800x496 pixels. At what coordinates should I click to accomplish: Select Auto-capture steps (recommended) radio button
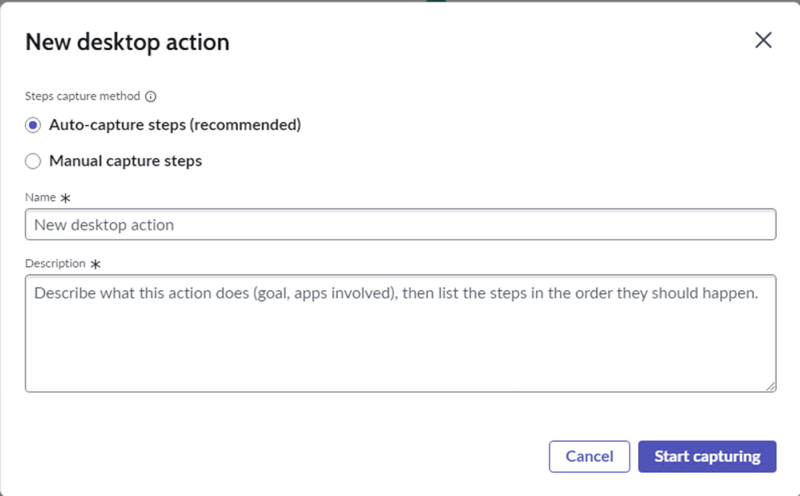tap(33, 125)
